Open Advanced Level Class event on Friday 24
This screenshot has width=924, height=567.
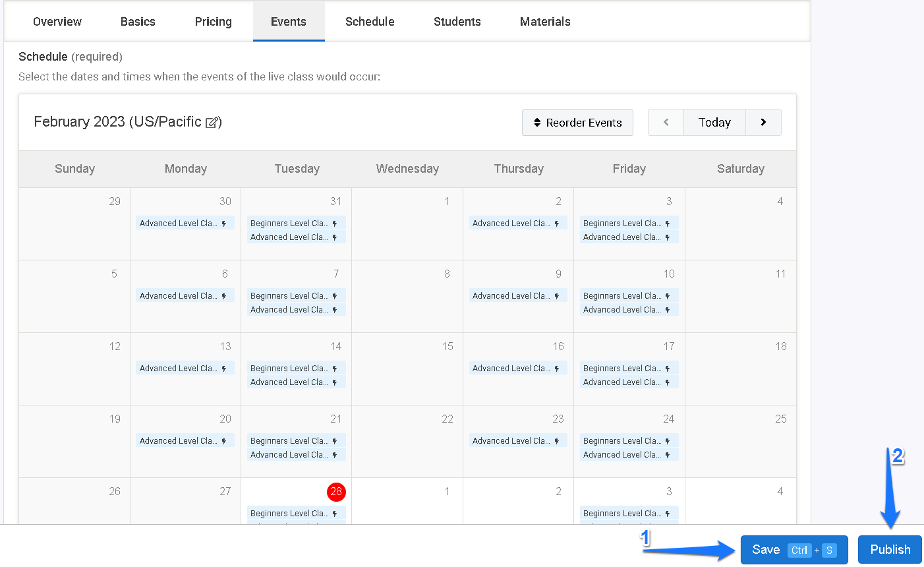click(629, 455)
